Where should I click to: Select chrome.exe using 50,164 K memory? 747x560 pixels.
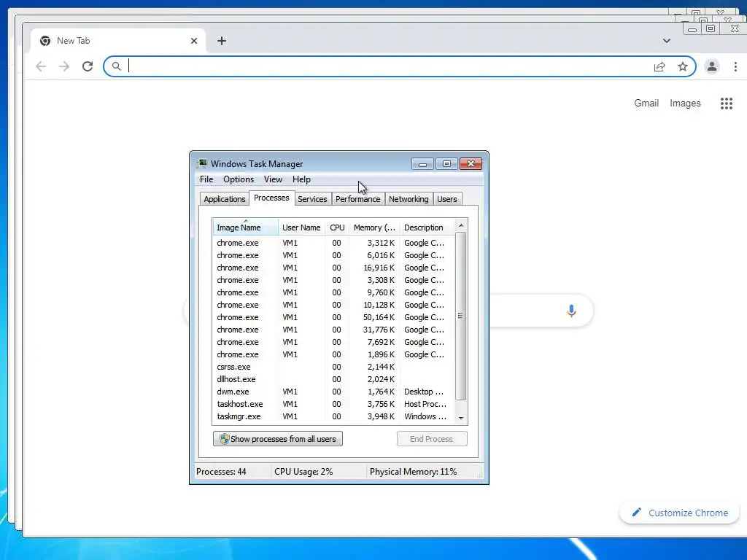(333, 317)
